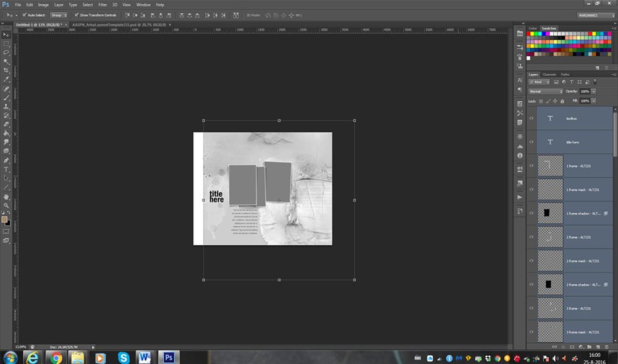618x364 pixels.
Task: Click the background color swatch
Action: coord(8,223)
